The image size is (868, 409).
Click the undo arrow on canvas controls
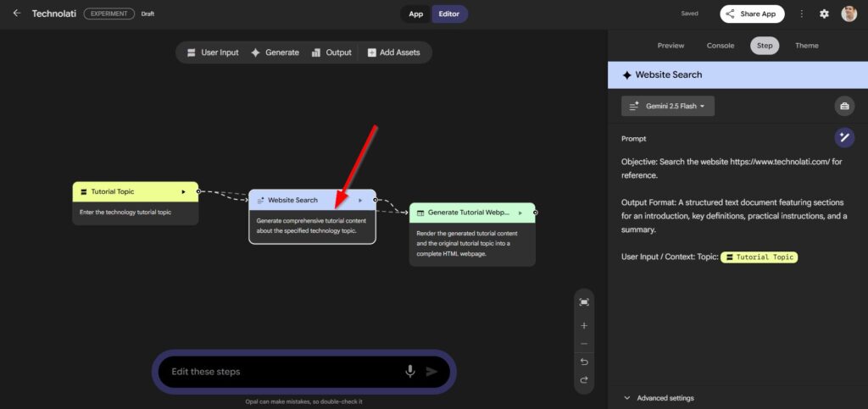(x=584, y=362)
